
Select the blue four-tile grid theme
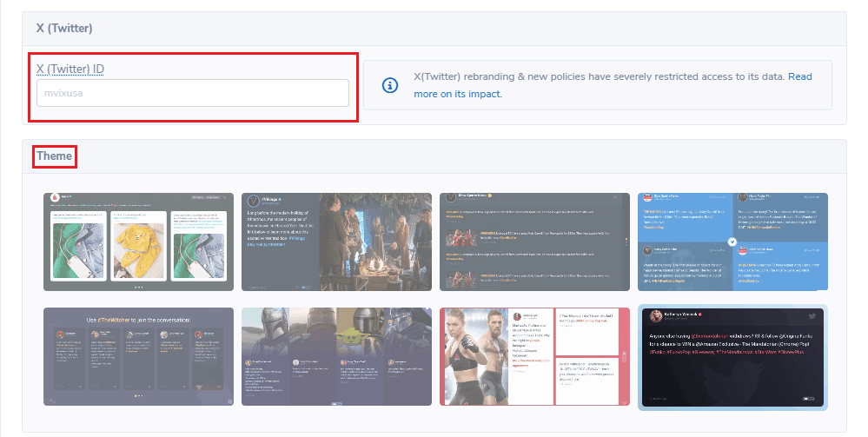733,242
